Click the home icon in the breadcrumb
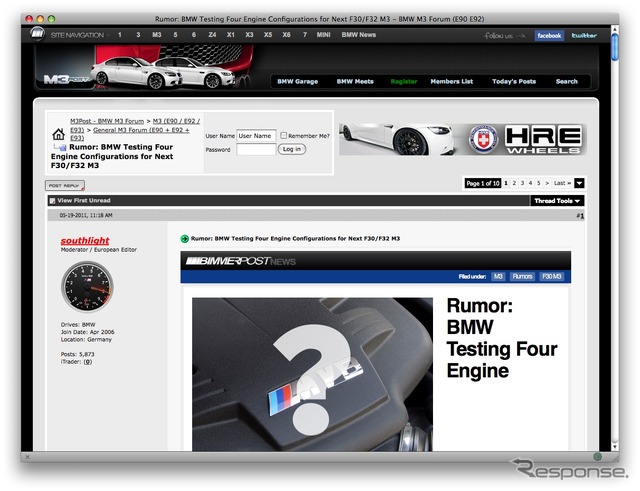Viewport: 640px width, 491px height. [58, 134]
